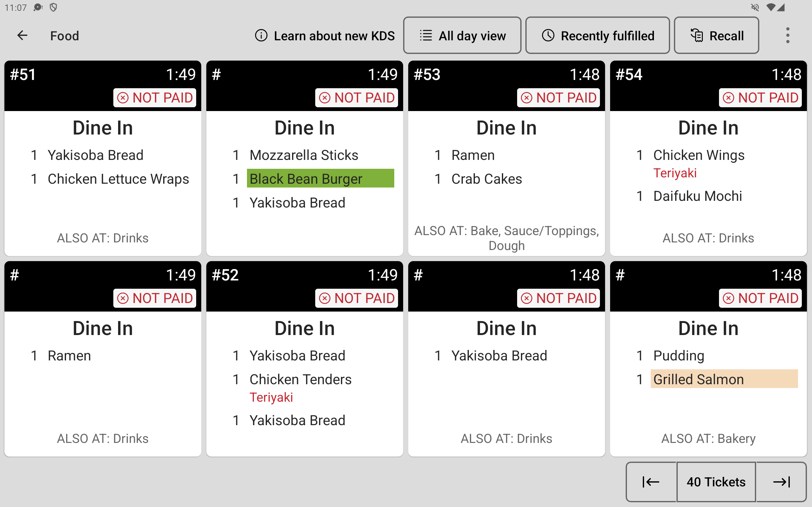Screen dimensions: 812x507
Task: Show Recently fulfilled tickets
Action: (597, 36)
